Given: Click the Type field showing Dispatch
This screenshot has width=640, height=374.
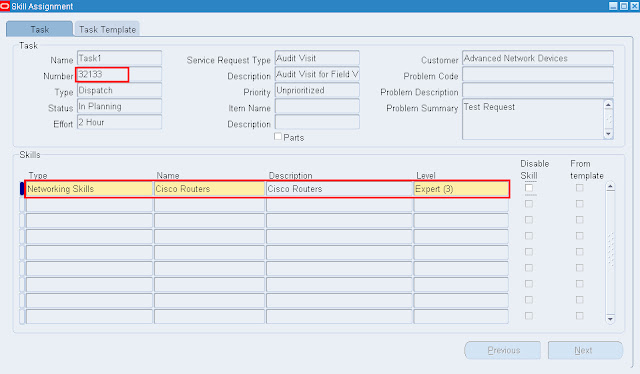Looking at the screenshot, I should click(x=119, y=90).
